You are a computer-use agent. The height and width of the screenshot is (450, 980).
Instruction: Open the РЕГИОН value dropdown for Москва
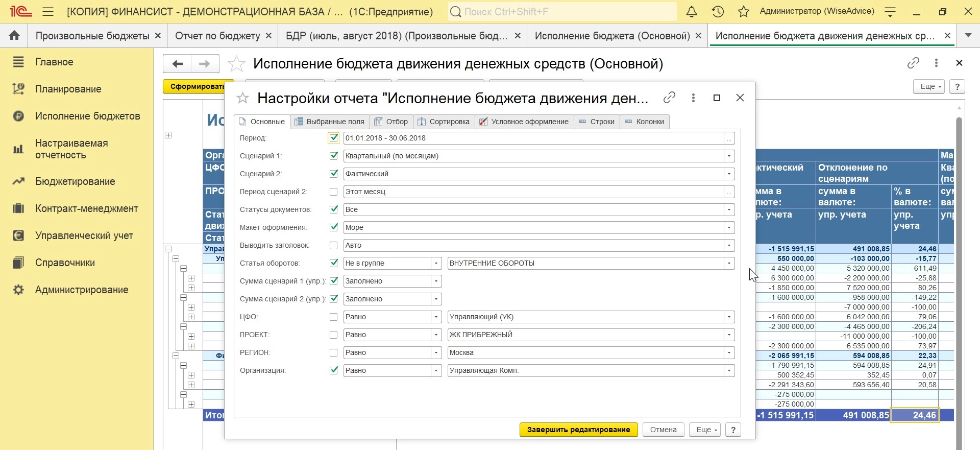tap(729, 353)
